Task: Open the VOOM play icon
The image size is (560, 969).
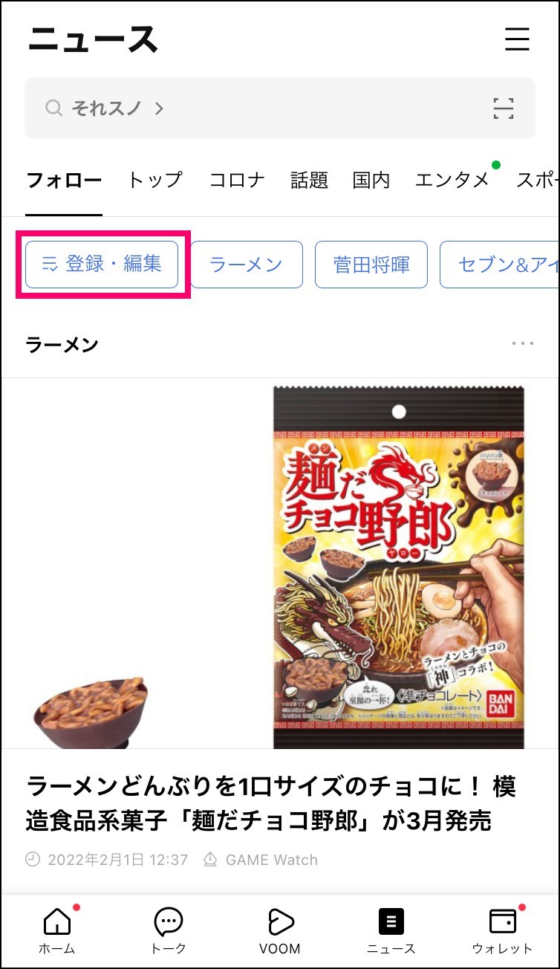Action: click(280, 921)
